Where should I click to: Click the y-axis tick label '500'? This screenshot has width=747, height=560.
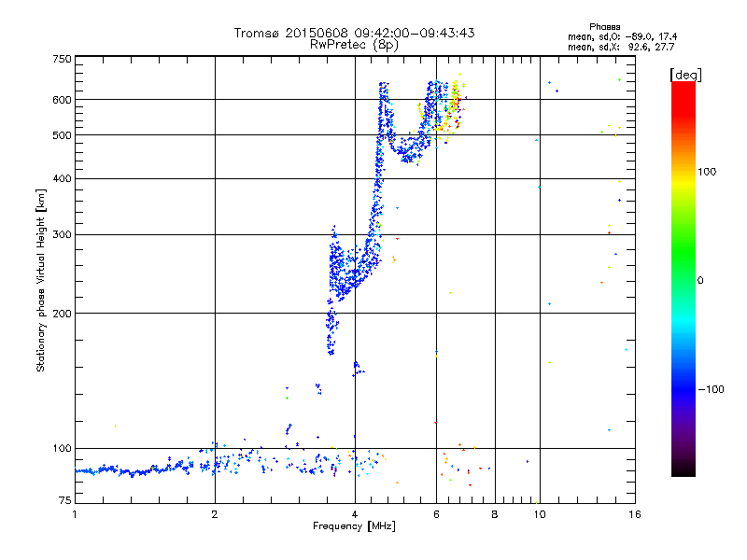[62, 135]
